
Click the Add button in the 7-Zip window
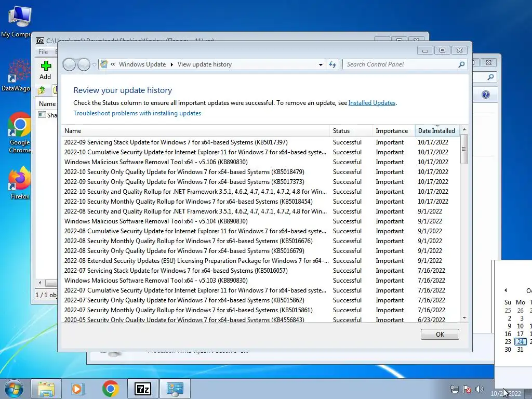tap(46, 70)
